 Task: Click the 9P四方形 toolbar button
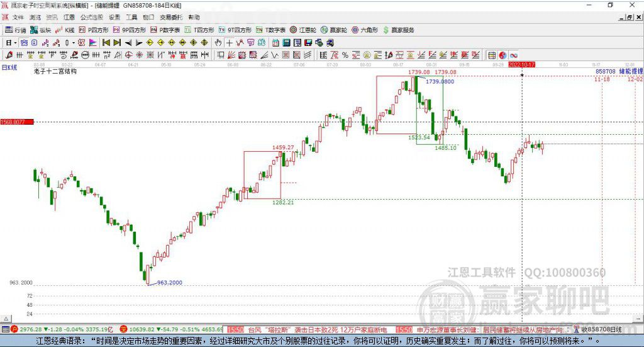point(130,30)
